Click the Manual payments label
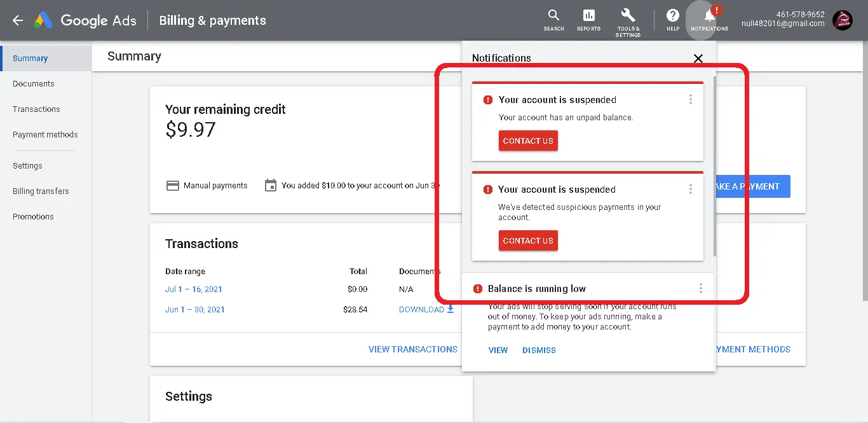The height and width of the screenshot is (423, 868). (x=215, y=186)
